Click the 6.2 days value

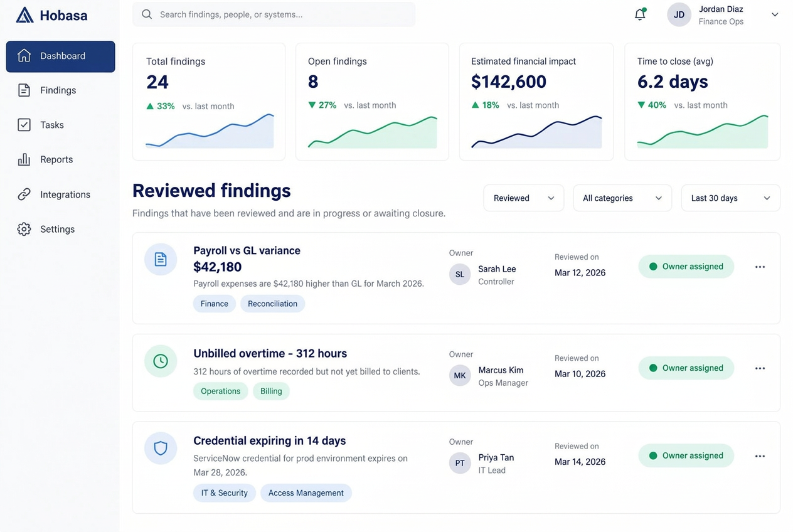673,82
